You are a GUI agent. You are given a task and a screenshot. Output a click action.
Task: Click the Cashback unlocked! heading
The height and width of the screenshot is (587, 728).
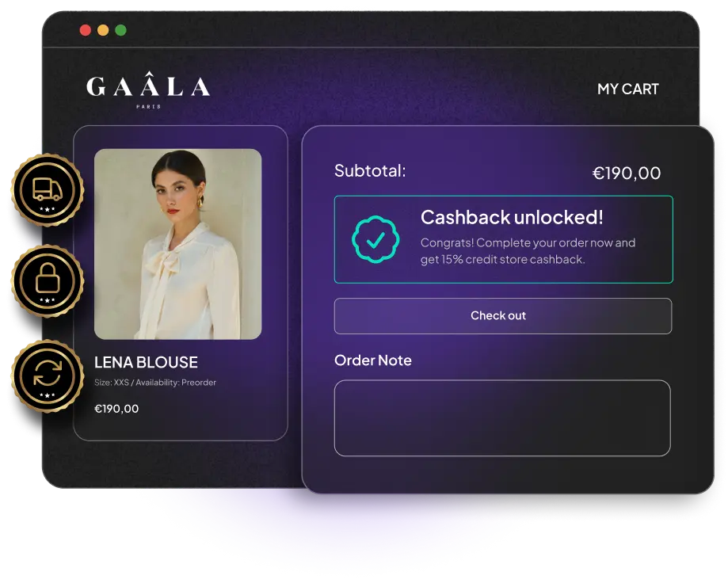pos(512,217)
